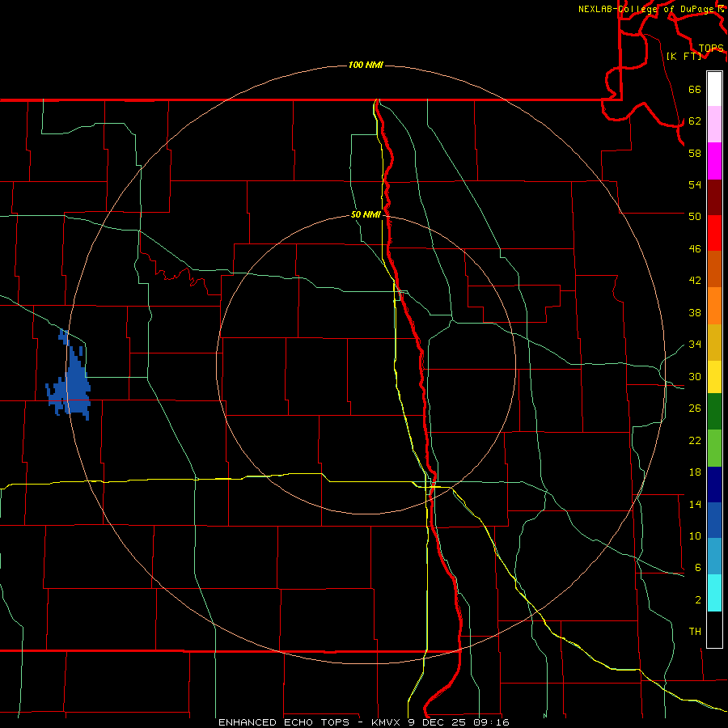
Task: Click the legend value "6"
Action: coord(698,568)
